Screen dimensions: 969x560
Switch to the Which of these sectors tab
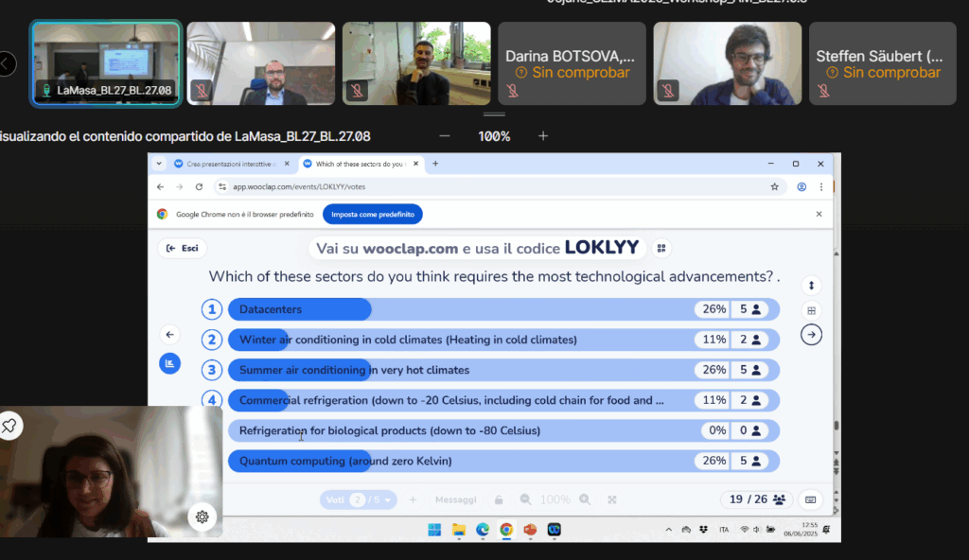tap(360, 164)
